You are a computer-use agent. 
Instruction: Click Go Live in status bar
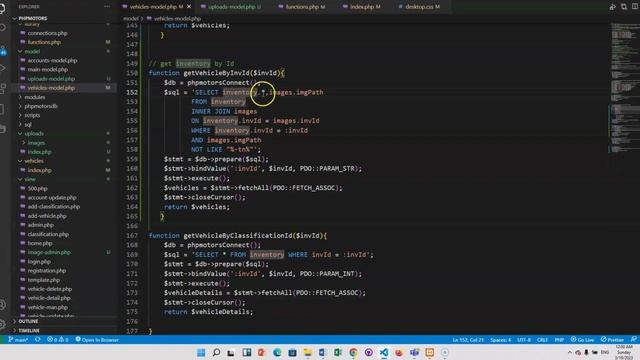pos(582,340)
